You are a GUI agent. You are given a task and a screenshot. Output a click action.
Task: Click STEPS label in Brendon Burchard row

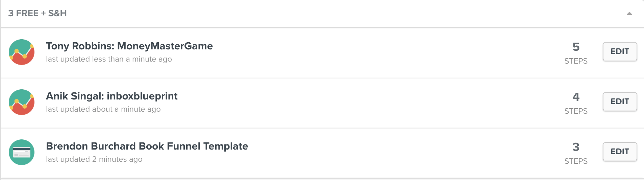tap(576, 161)
